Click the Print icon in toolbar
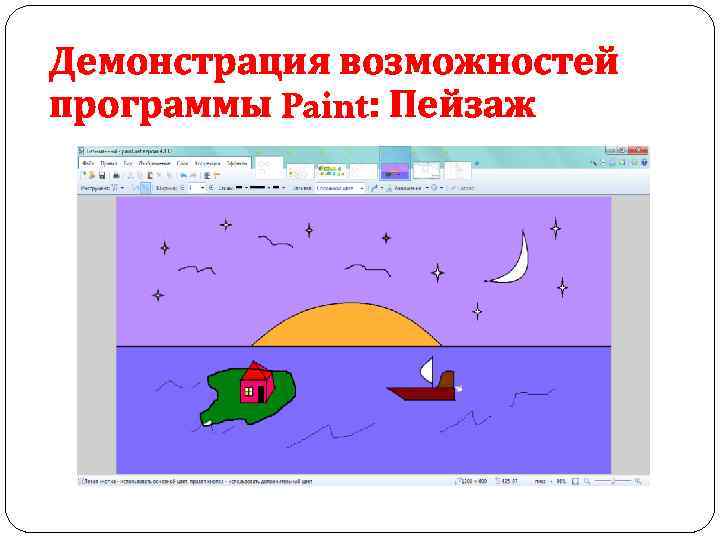 116,175
